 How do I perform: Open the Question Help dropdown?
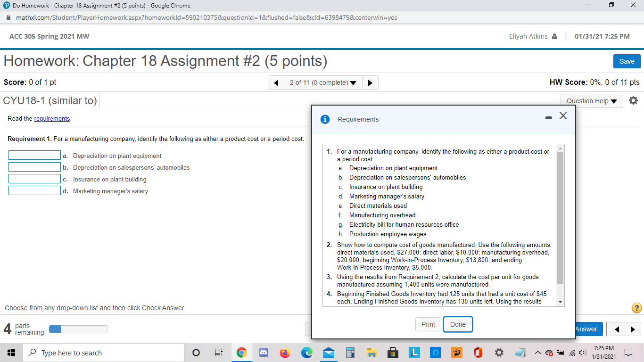pos(592,100)
